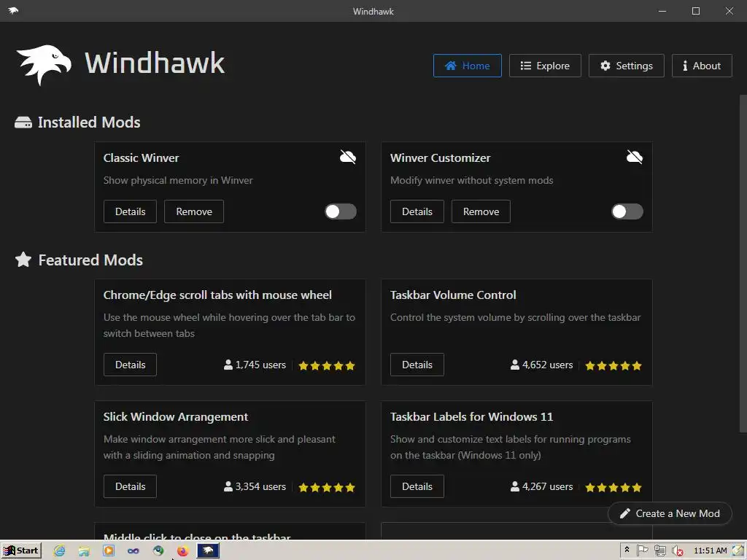Click the star rating of Chrome/Edge scroll tabs

coord(326,366)
